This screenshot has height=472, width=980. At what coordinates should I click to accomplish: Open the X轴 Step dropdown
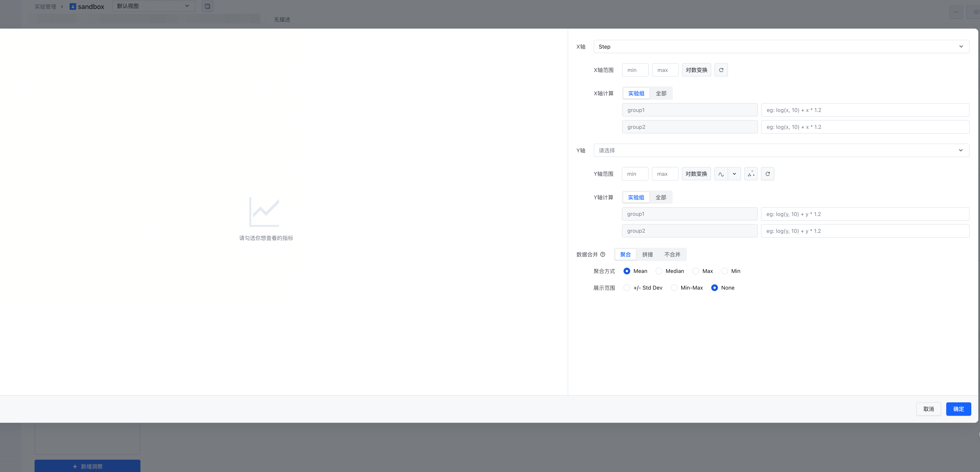[x=781, y=46]
